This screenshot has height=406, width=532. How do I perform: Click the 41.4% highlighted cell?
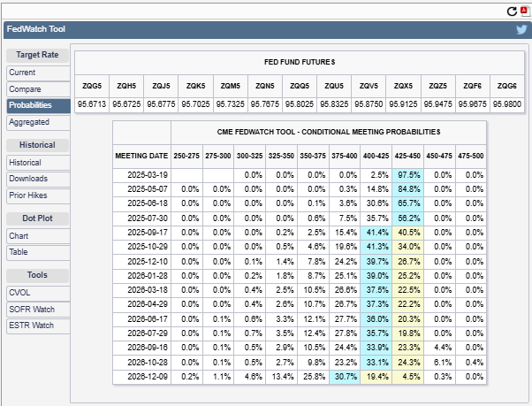[376, 233]
